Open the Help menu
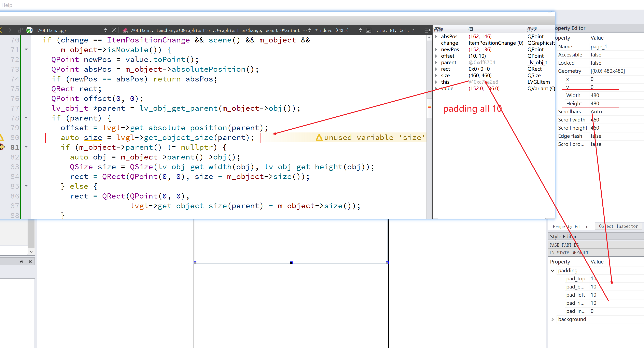The image size is (644, 348). pos(6,5)
